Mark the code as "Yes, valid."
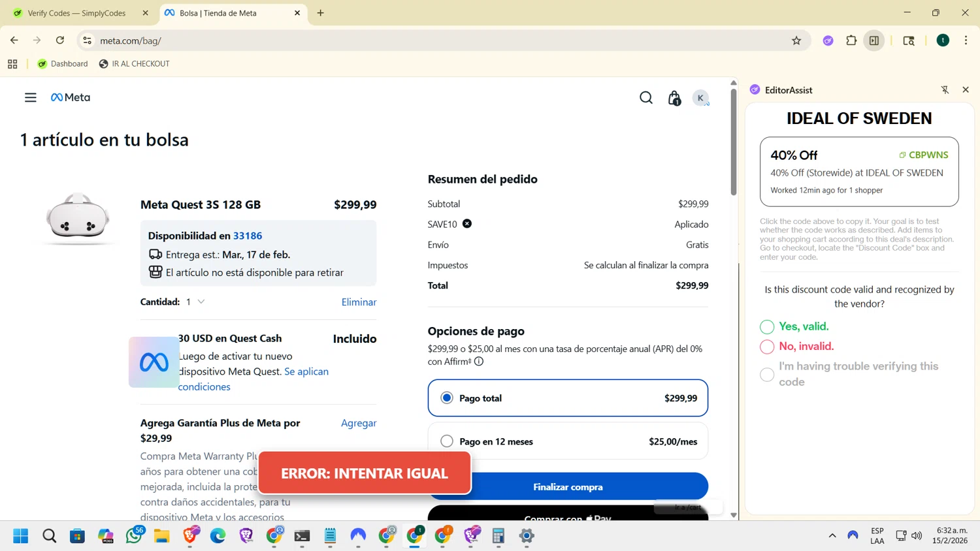The width and height of the screenshot is (980, 551). 767,326
